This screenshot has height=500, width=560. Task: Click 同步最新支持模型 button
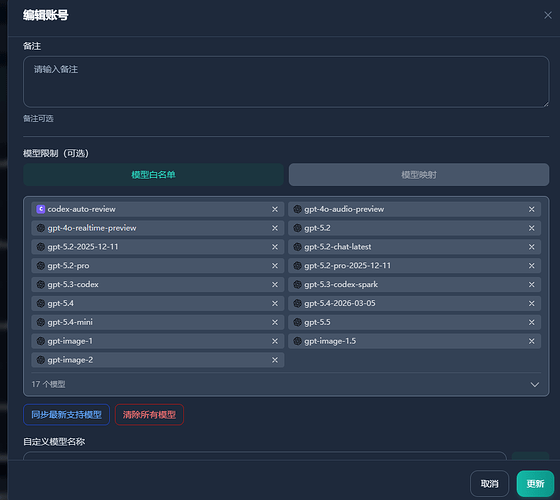click(66, 415)
